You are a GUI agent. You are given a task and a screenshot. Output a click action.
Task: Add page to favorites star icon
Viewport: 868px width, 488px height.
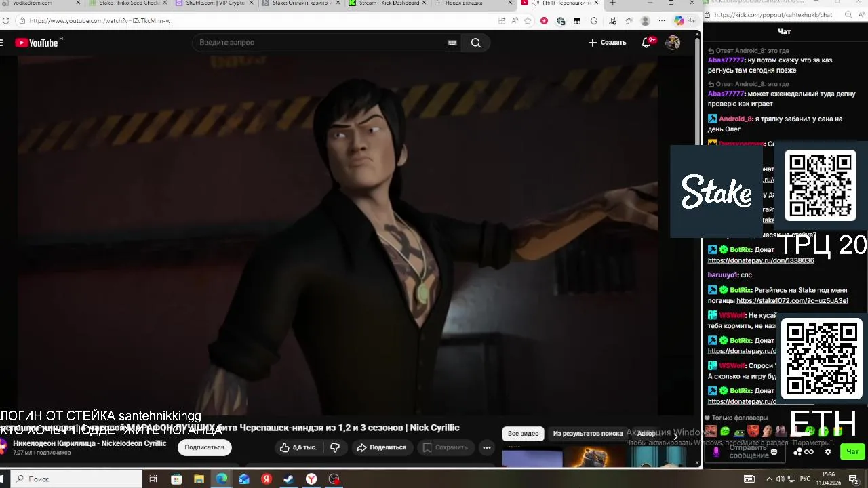pos(528,21)
